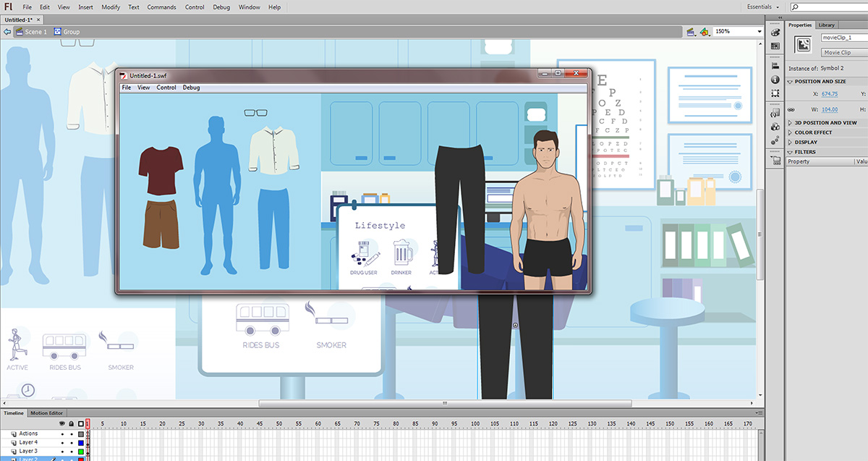The image size is (868, 461).
Task: Open the Info panel icon in the dock
Action: 775,80
